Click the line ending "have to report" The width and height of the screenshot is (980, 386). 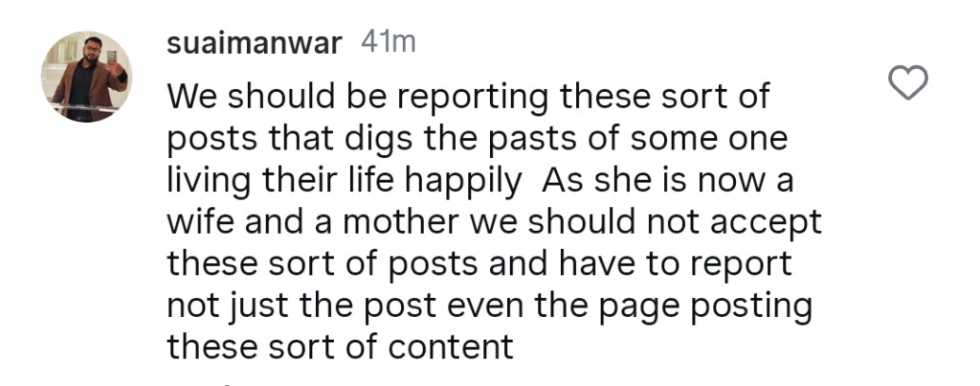pos(477,264)
